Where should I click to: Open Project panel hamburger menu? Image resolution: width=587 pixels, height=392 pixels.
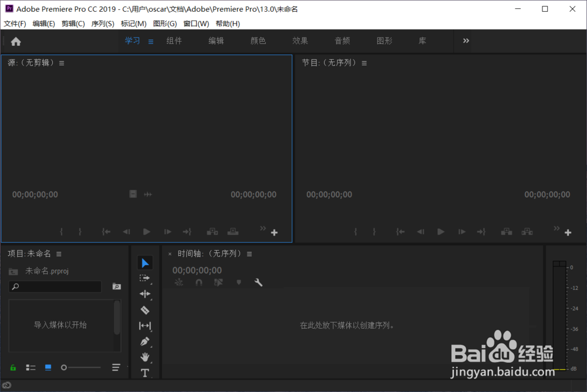(x=59, y=254)
